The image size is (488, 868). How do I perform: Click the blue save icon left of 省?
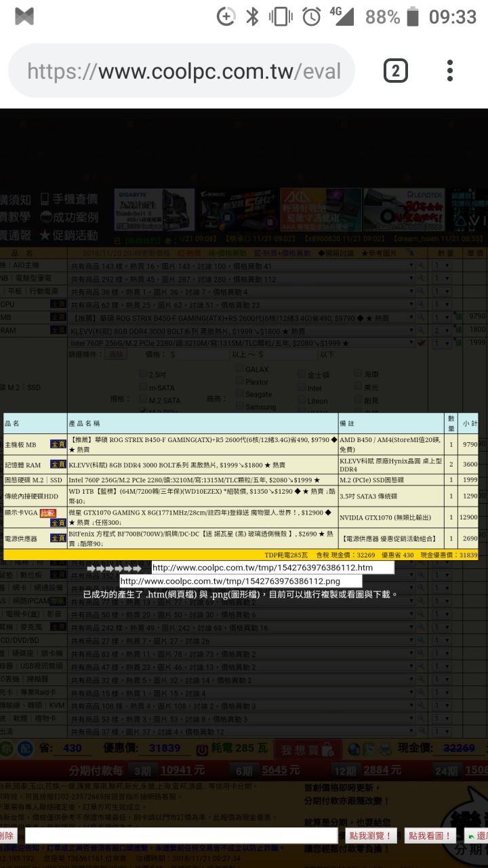click(24, 749)
